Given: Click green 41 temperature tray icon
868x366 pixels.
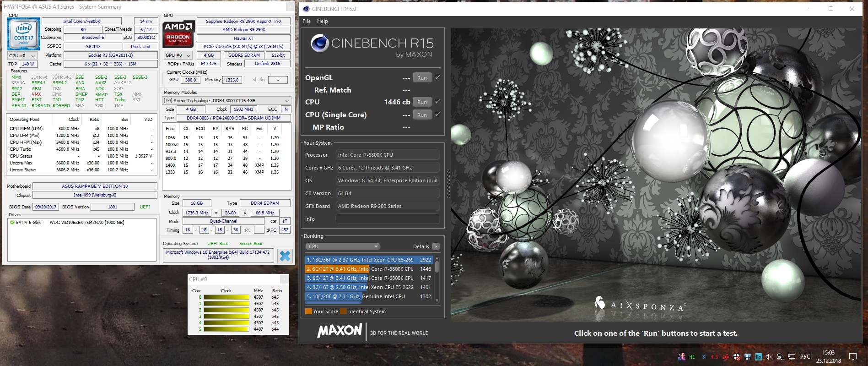Looking at the screenshot, I should [x=692, y=357].
